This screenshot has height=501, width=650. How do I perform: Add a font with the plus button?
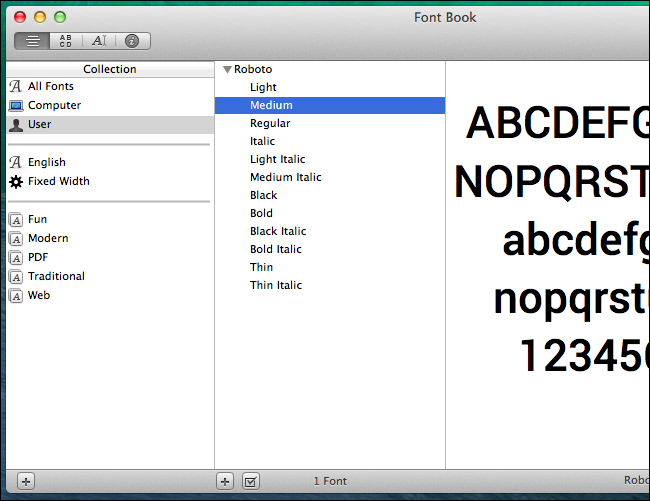click(225, 482)
